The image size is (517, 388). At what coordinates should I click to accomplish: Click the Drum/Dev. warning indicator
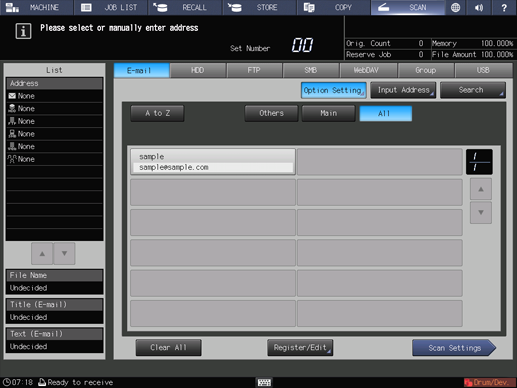[490, 382]
